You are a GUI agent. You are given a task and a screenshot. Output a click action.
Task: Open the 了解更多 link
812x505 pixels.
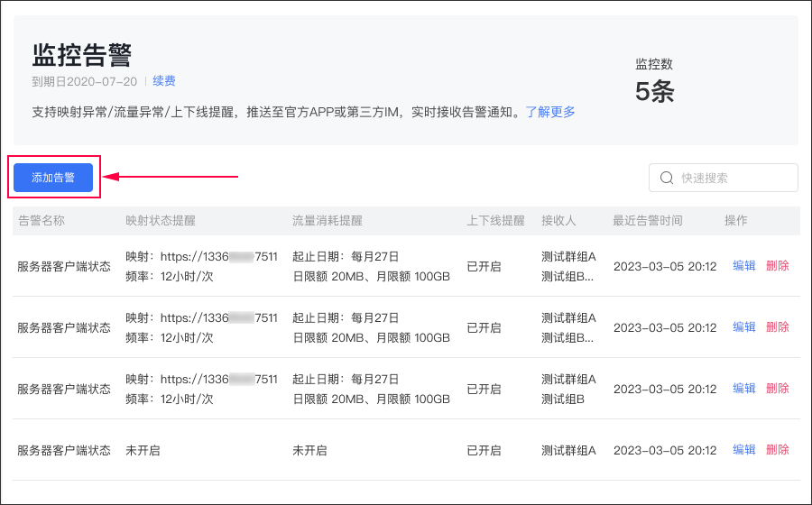550,112
